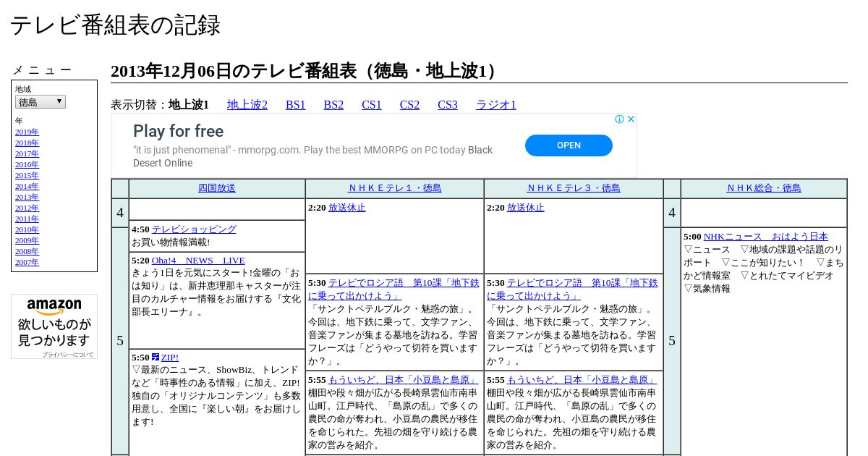Click the data broadcast icon beside ZIP!
The image size is (868, 456).
[x=156, y=357]
